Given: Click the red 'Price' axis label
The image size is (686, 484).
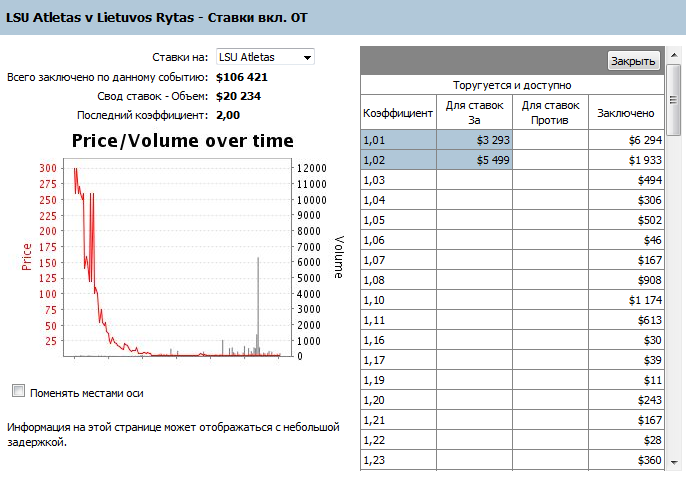Looking at the screenshot, I should coord(27,257).
